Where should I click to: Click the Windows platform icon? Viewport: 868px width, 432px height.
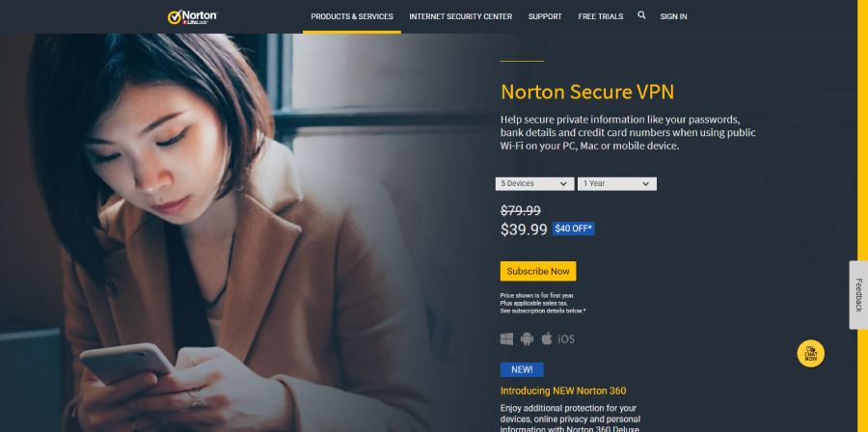coord(506,339)
